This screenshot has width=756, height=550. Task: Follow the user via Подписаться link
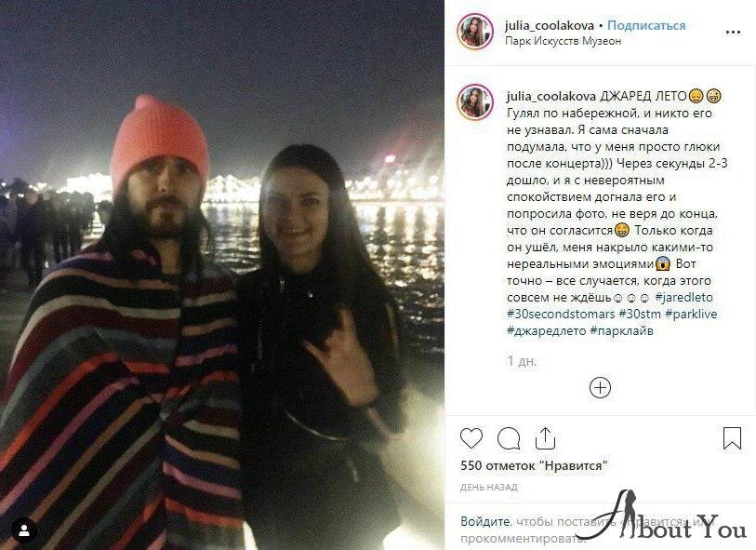(x=646, y=25)
